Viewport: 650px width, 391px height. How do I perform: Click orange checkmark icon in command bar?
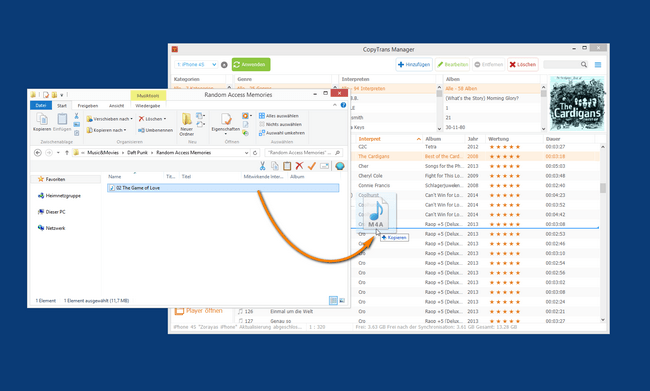pyautogui.click(x=312, y=166)
